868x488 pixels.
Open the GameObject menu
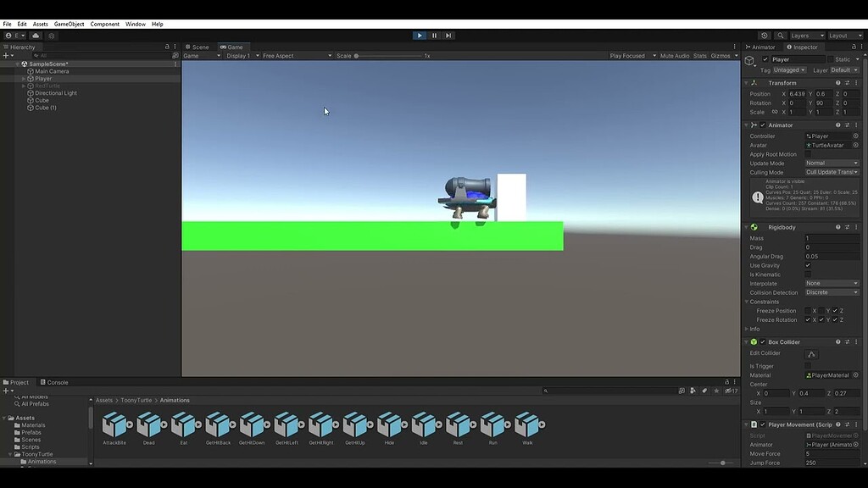(x=67, y=24)
